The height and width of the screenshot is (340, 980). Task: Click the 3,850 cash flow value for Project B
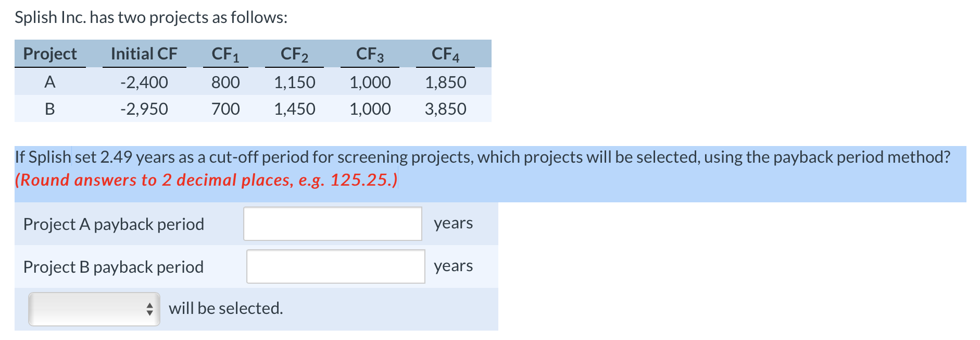tap(445, 109)
